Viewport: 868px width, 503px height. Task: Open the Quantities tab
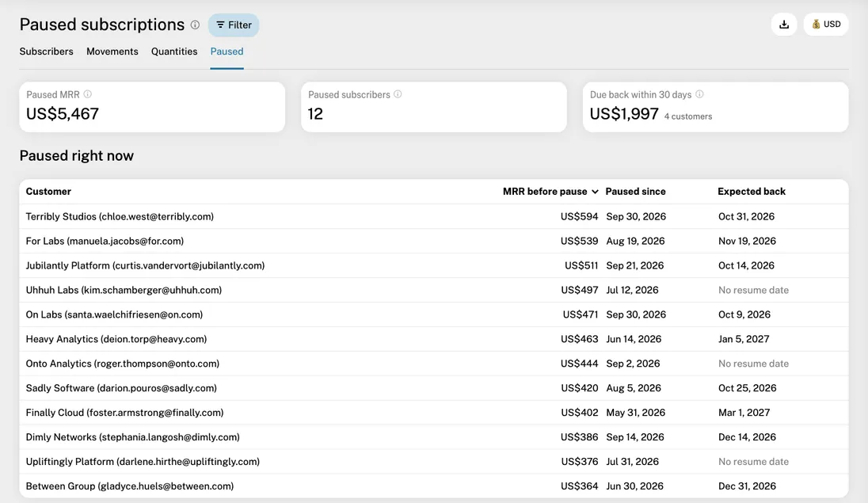coord(174,51)
